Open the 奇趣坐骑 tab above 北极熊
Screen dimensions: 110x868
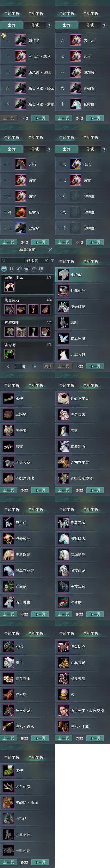(91, 261)
